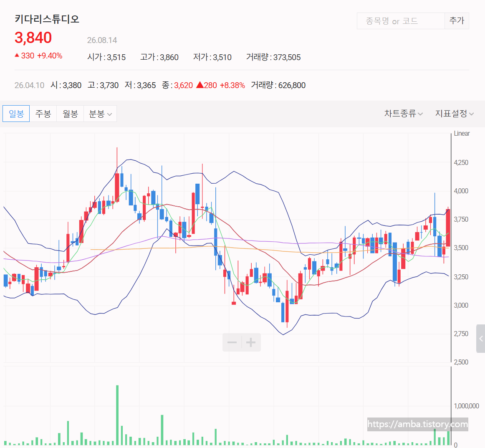
Task: Click the 3,000 price axis label
Action: (461, 305)
